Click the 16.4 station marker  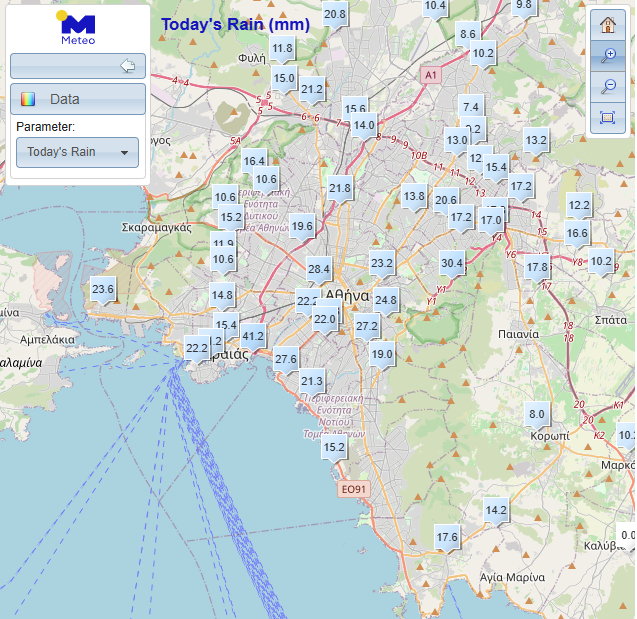pyautogui.click(x=254, y=161)
